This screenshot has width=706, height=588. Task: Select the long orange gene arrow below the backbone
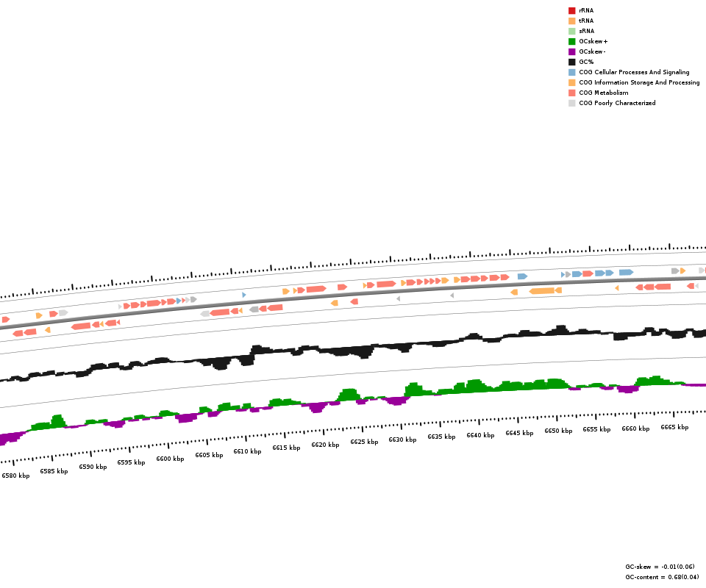(x=542, y=291)
